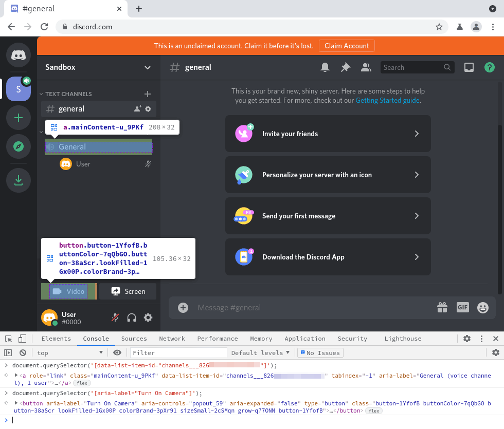The image size is (504, 429).
Task: Click the live expression eye icon
Action: [x=117, y=353]
